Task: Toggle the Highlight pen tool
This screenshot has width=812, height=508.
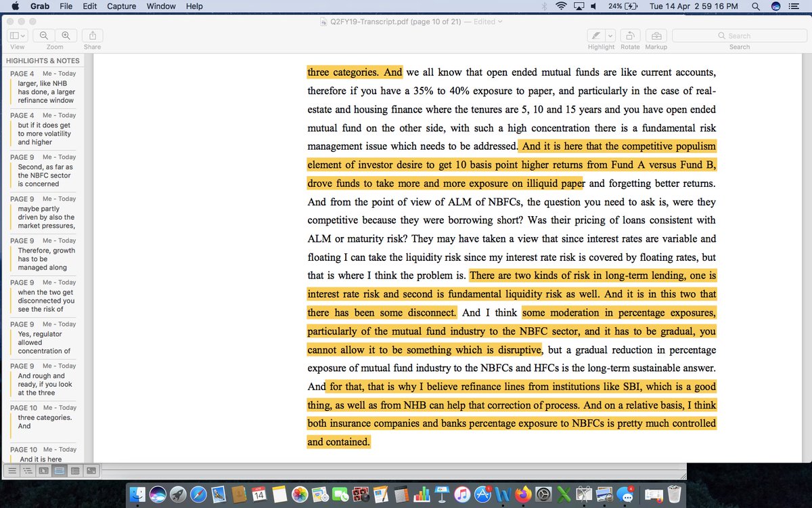Action: (595, 36)
